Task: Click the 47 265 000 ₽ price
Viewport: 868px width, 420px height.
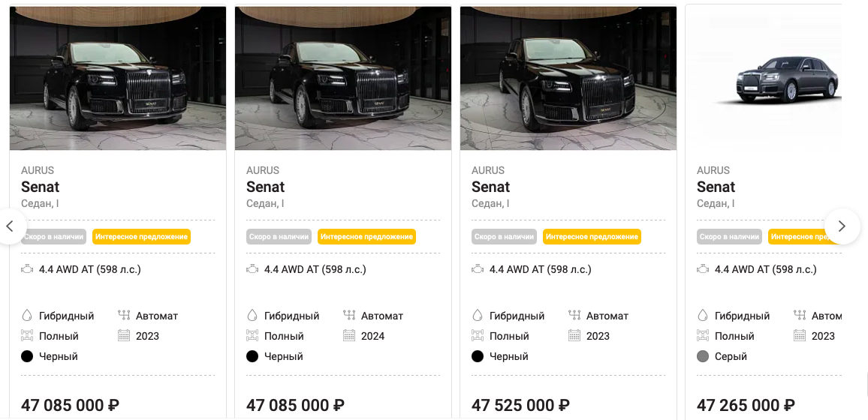Action: coord(746,406)
